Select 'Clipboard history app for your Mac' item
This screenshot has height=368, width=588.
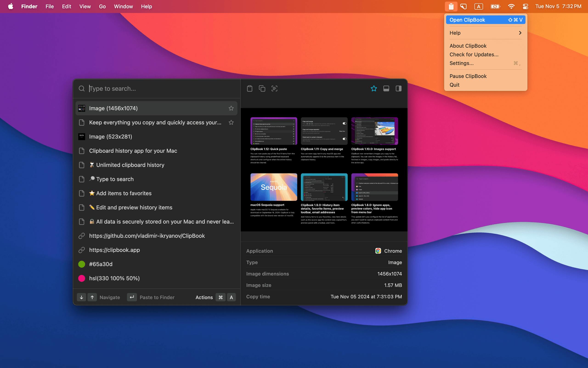(x=156, y=151)
